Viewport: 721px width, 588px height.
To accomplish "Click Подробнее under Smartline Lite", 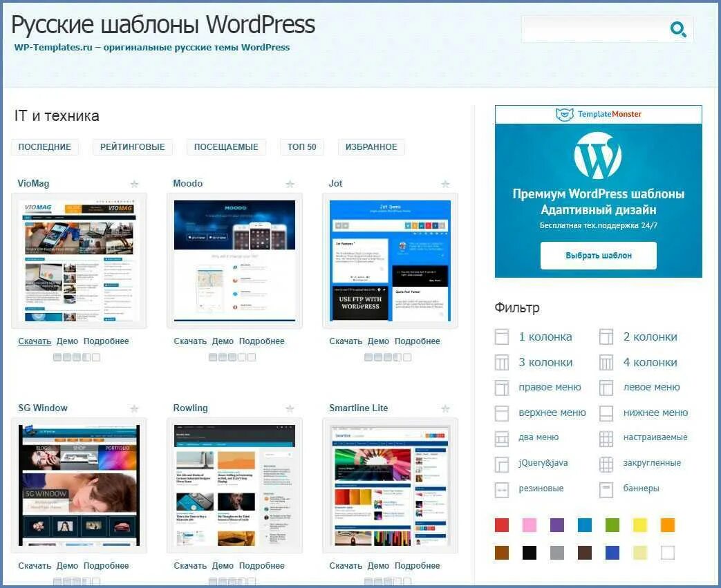I will point(417,565).
